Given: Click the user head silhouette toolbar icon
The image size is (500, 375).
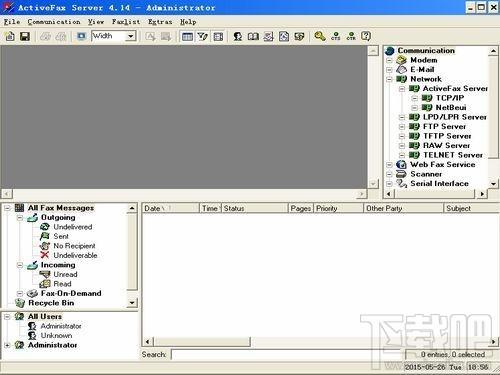Looking at the screenshot, I should (237, 36).
